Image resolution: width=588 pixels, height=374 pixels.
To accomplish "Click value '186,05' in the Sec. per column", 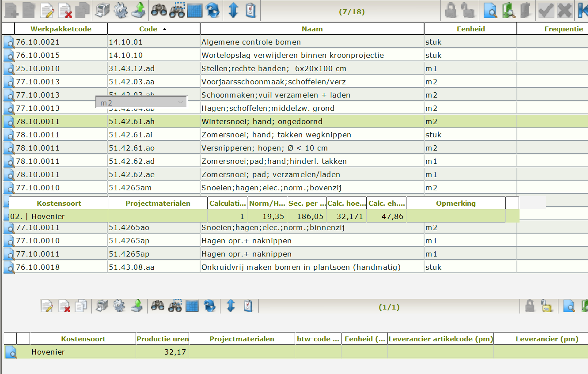I will (307, 216).
